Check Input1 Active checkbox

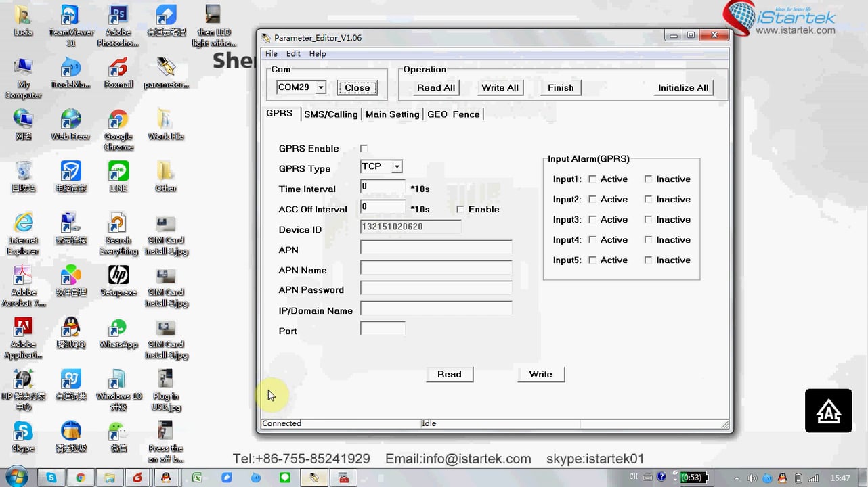pos(592,179)
